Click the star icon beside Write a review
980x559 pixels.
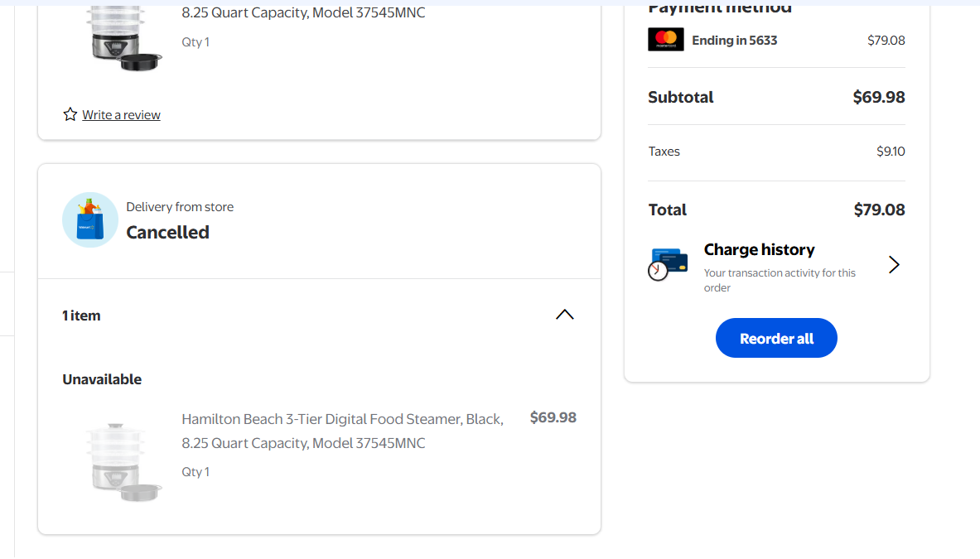70,114
